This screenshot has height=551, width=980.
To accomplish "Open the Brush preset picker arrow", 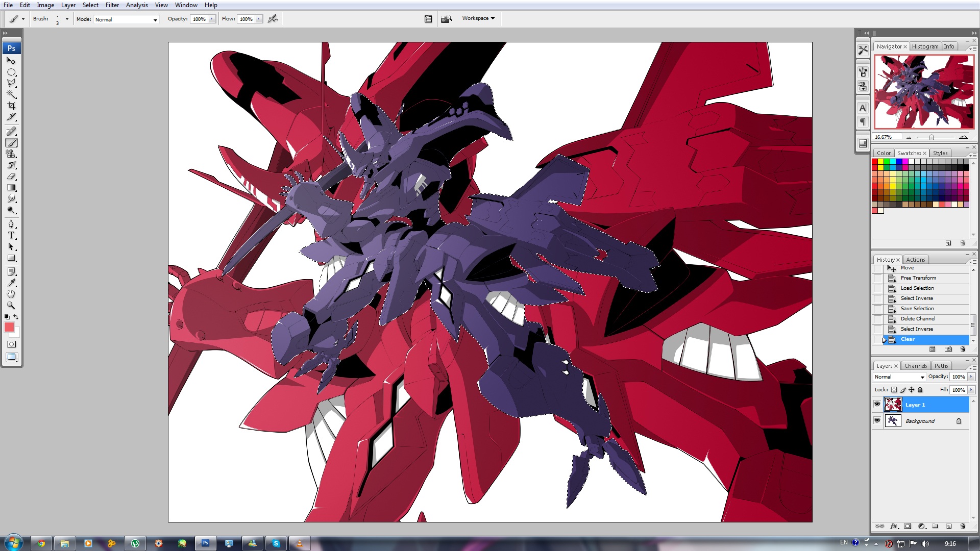I will click(x=67, y=19).
